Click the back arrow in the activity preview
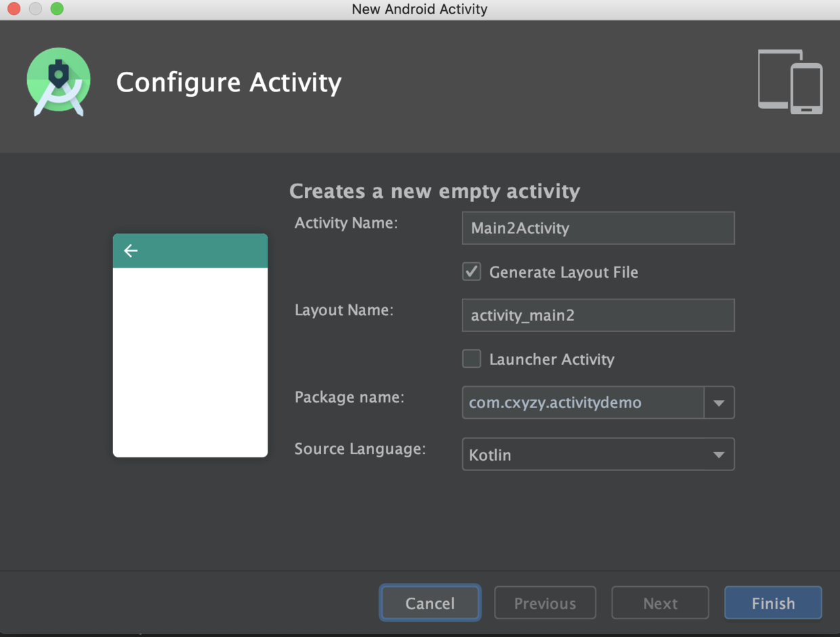The image size is (840, 637). 131,251
